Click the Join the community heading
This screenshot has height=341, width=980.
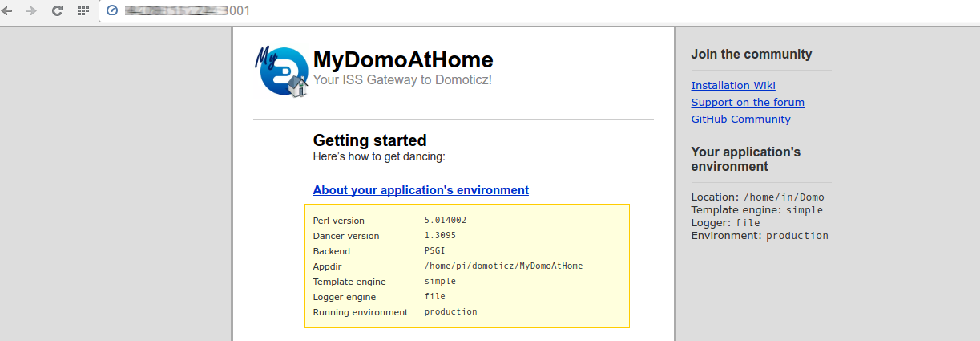pos(752,55)
